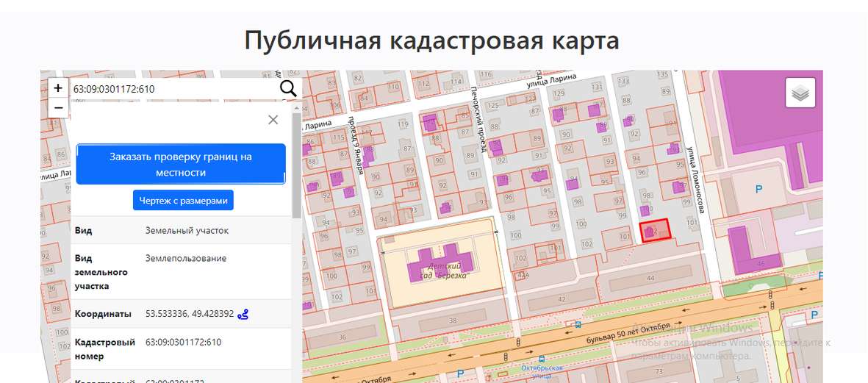The height and width of the screenshot is (383, 868).
Task: Click the coordinates value 53.533336, 49.428392
Action: tap(189, 314)
